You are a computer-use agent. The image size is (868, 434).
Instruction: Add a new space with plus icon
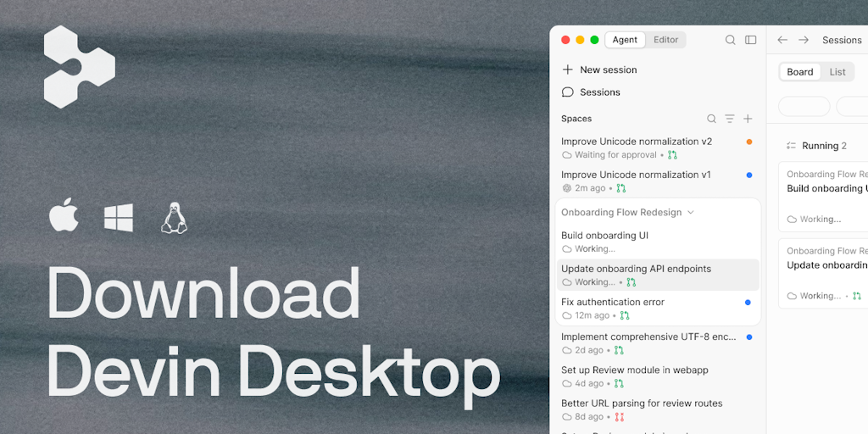[x=748, y=119]
